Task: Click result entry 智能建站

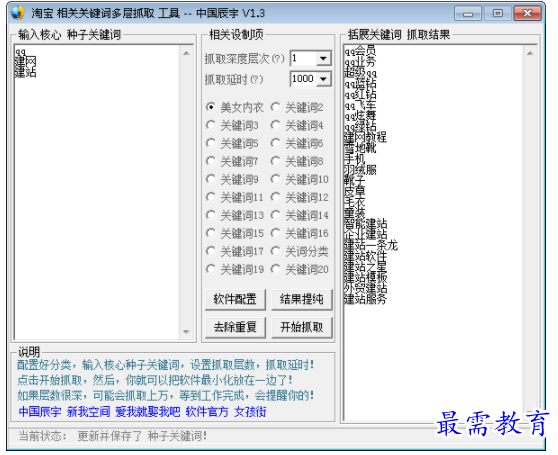Action: [365, 224]
